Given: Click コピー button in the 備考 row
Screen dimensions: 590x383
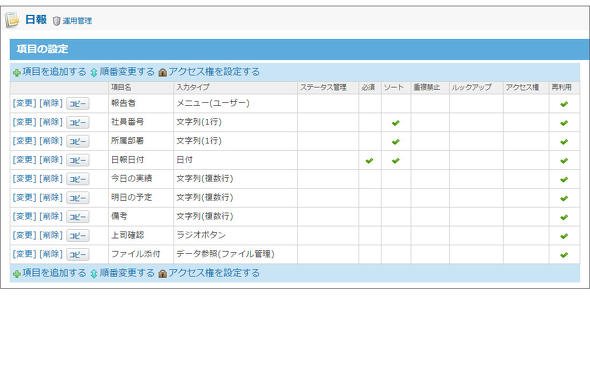Looking at the screenshot, I should click(78, 217).
